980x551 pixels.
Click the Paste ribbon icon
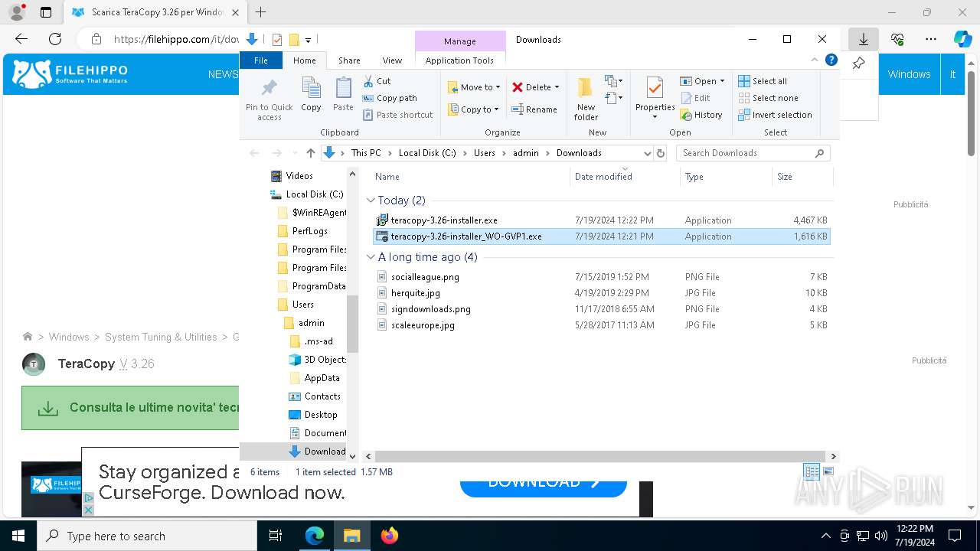click(343, 95)
